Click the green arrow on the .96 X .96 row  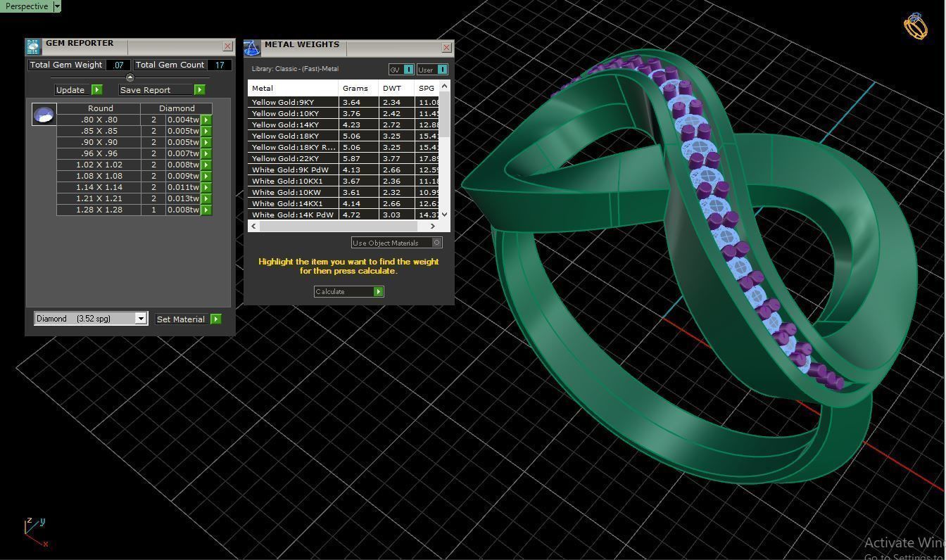point(206,154)
